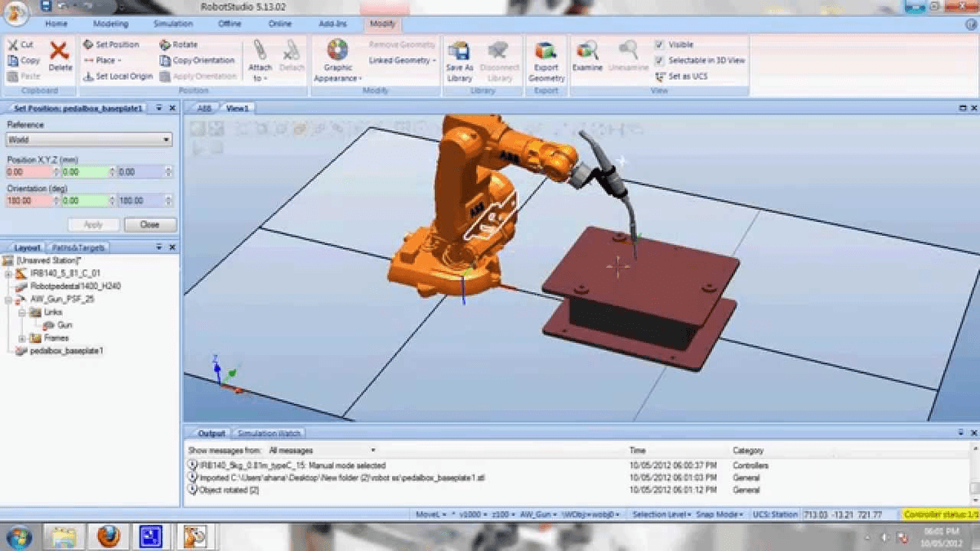
Task: Click the Save icon in quick access toolbar
Action: click(46, 5)
